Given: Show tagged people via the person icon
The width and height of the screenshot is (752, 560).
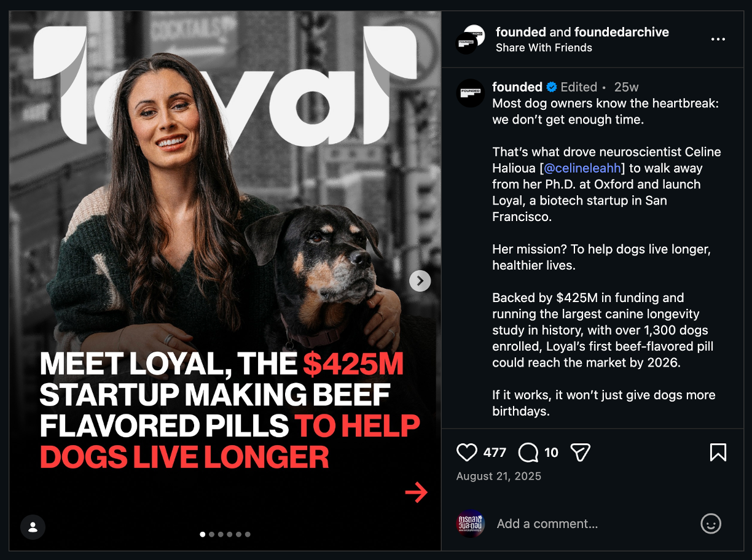Looking at the screenshot, I should (x=33, y=527).
